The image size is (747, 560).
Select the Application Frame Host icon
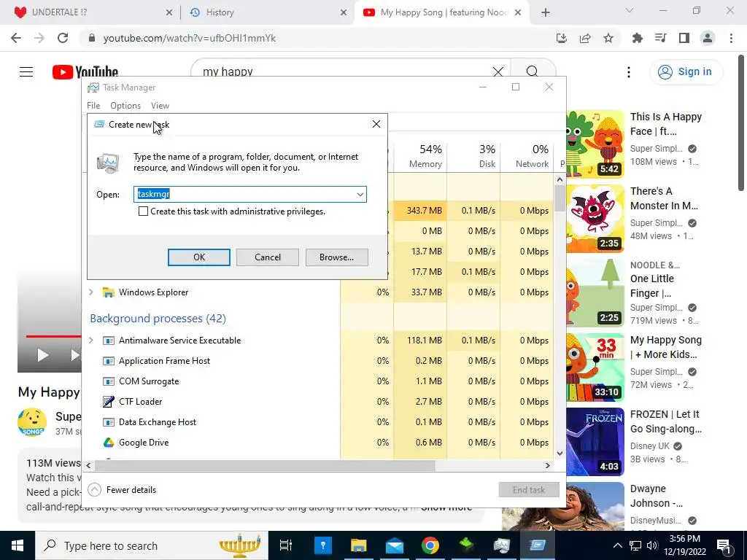tap(109, 361)
